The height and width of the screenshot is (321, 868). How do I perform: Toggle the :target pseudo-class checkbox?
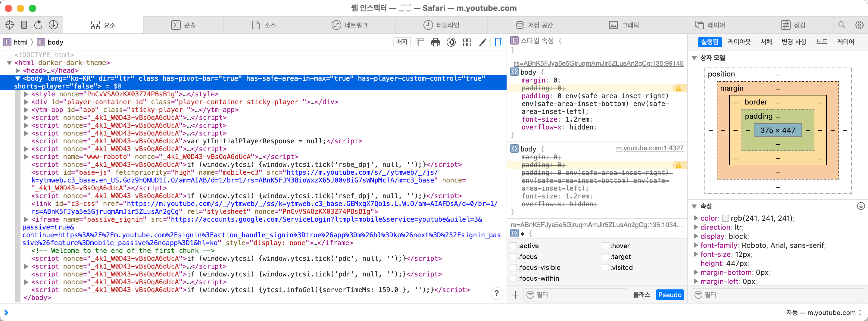tap(605, 257)
